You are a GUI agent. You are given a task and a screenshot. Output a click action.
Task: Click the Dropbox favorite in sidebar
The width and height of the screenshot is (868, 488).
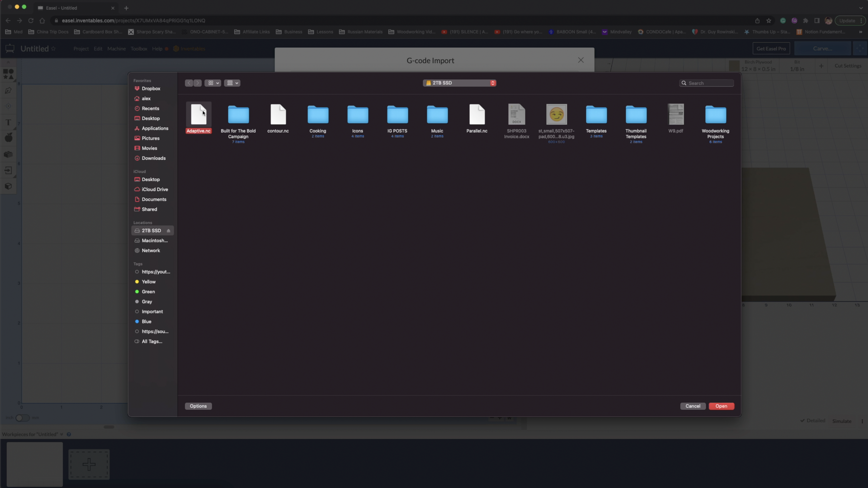pos(150,89)
